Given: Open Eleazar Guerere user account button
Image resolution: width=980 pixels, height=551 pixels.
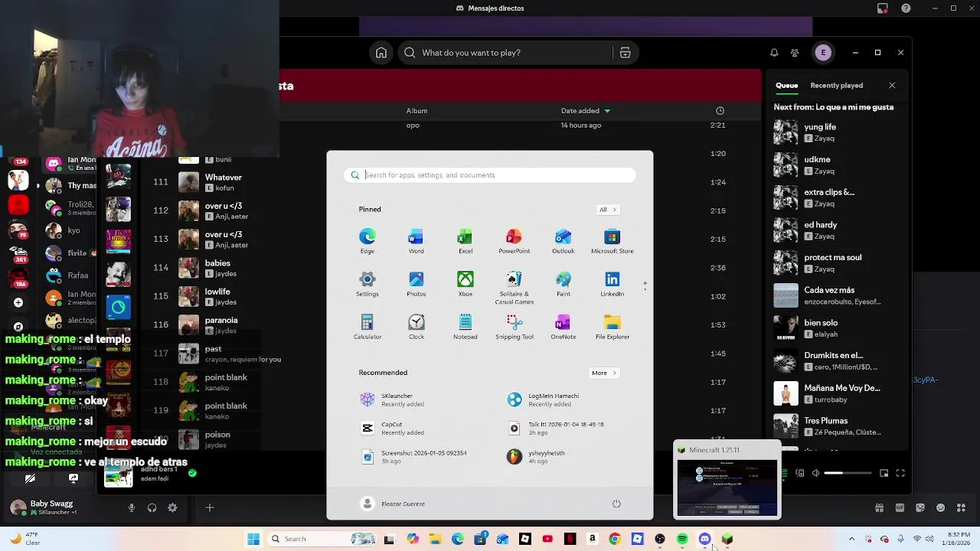Looking at the screenshot, I should [393, 504].
